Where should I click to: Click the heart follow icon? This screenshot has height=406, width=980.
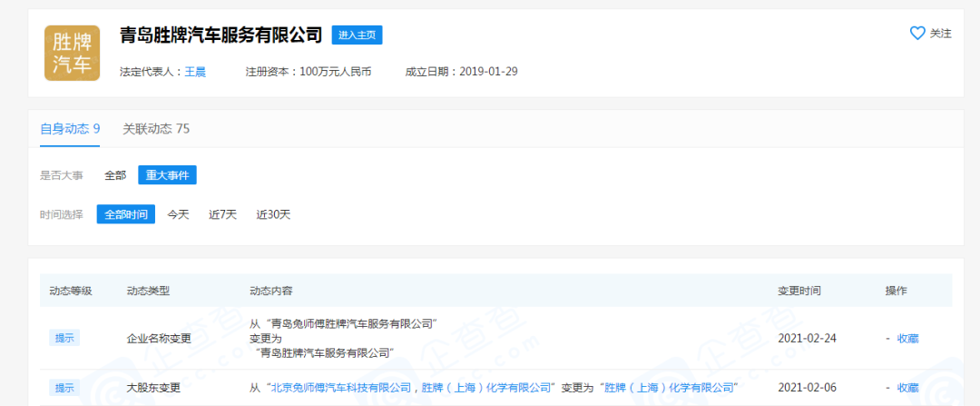(x=916, y=34)
